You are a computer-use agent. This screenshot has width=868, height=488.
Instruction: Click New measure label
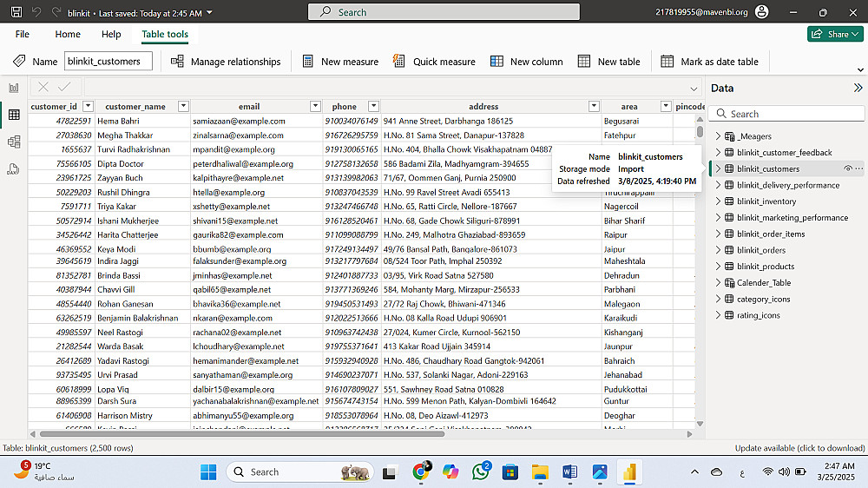pyautogui.click(x=350, y=62)
